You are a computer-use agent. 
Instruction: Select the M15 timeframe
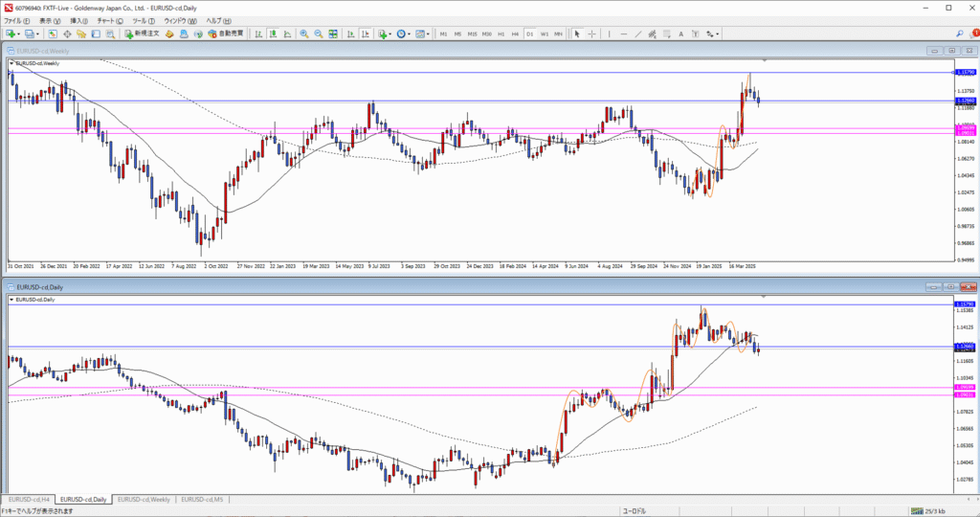click(x=473, y=34)
